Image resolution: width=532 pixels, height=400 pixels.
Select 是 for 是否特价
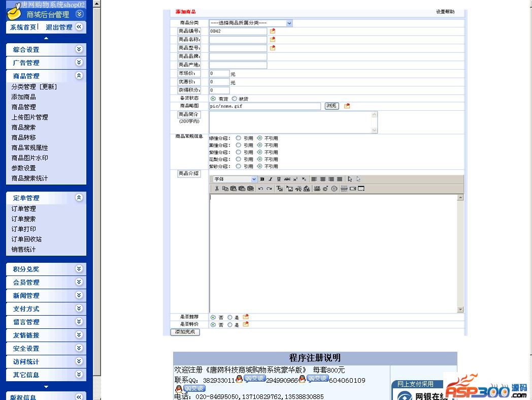(x=229, y=325)
